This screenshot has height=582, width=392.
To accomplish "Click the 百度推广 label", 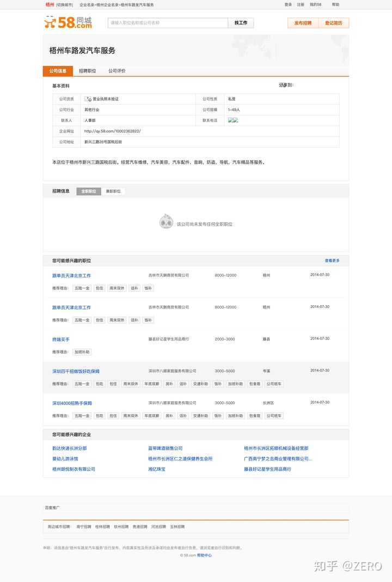I will click(52, 507).
